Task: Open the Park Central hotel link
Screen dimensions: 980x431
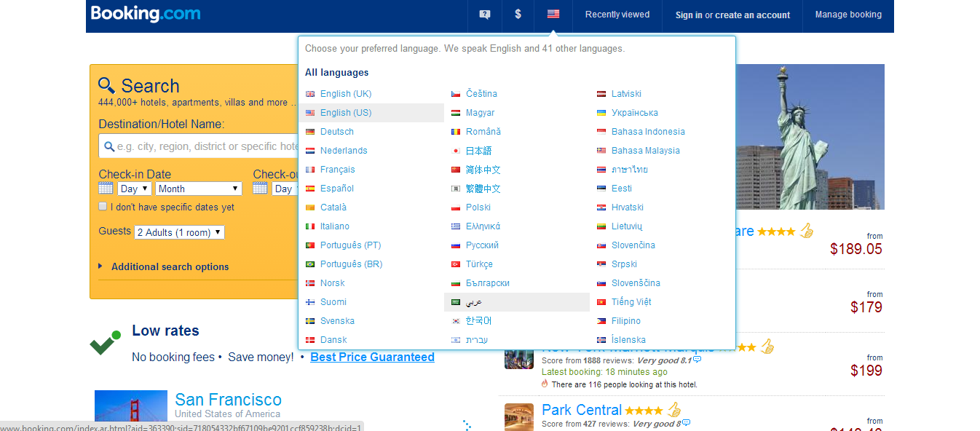Action: pyautogui.click(x=582, y=410)
